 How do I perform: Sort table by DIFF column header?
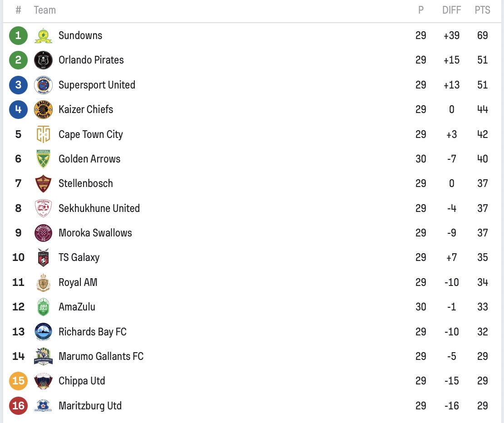tap(451, 10)
